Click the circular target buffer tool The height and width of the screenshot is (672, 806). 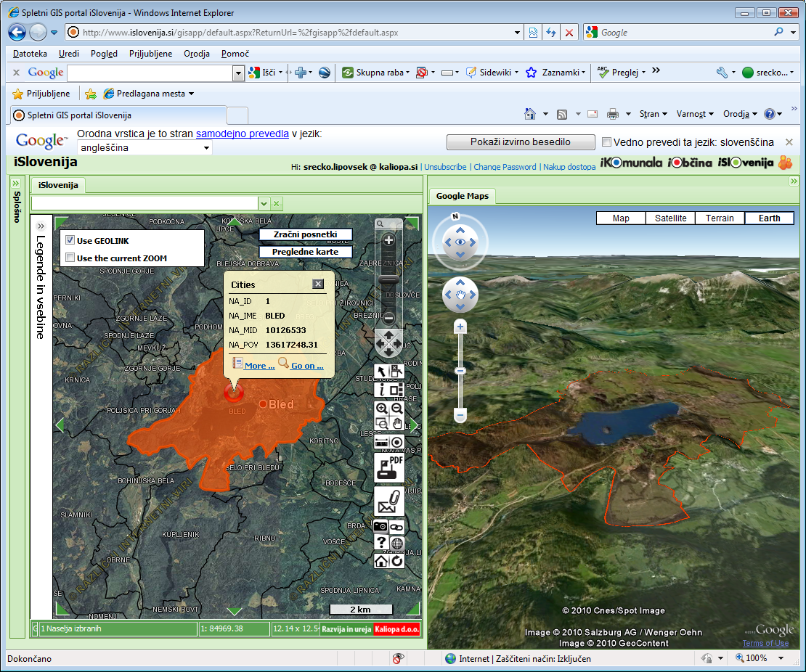pos(396,443)
